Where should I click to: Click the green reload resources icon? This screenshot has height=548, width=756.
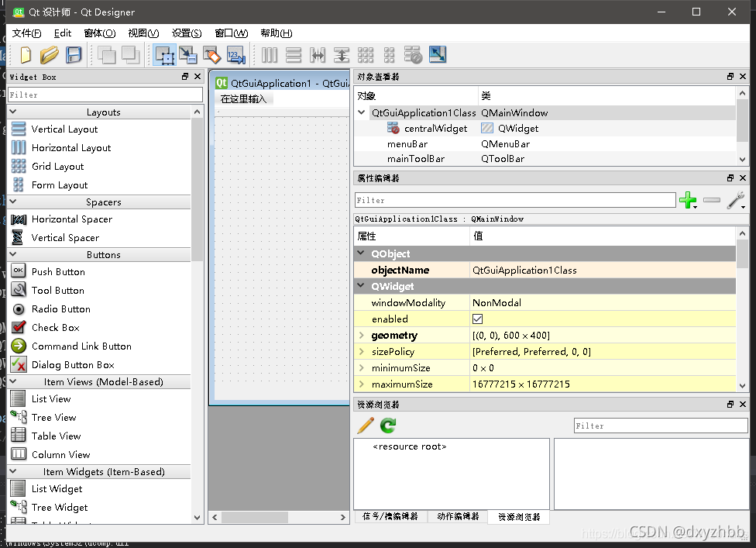tap(388, 426)
